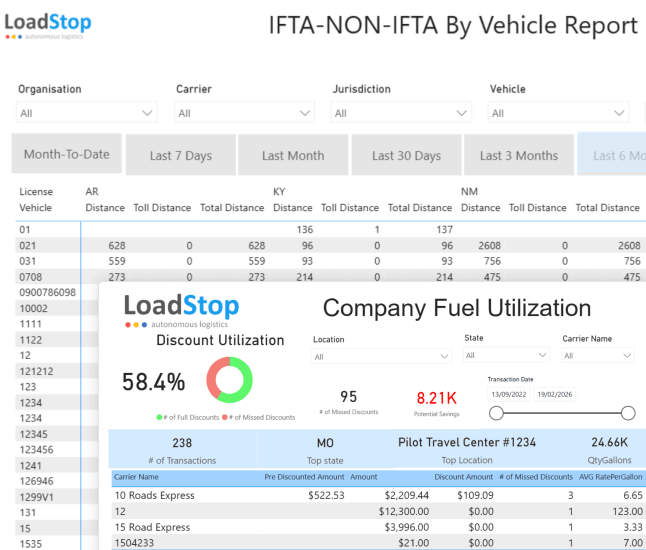The width and height of the screenshot is (646, 550).
Task: Sort by the Carrier Name column header
Action: pos(136,477)
